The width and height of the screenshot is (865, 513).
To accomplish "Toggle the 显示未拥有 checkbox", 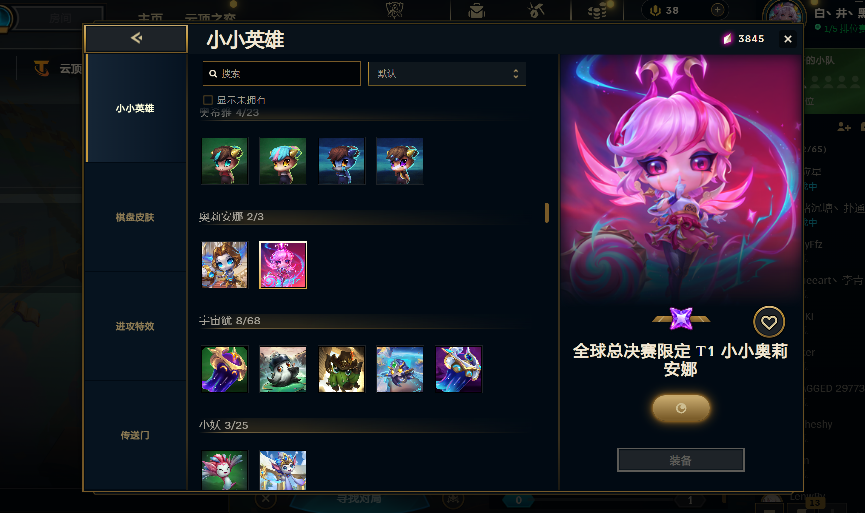I will (x=208, y=100).
